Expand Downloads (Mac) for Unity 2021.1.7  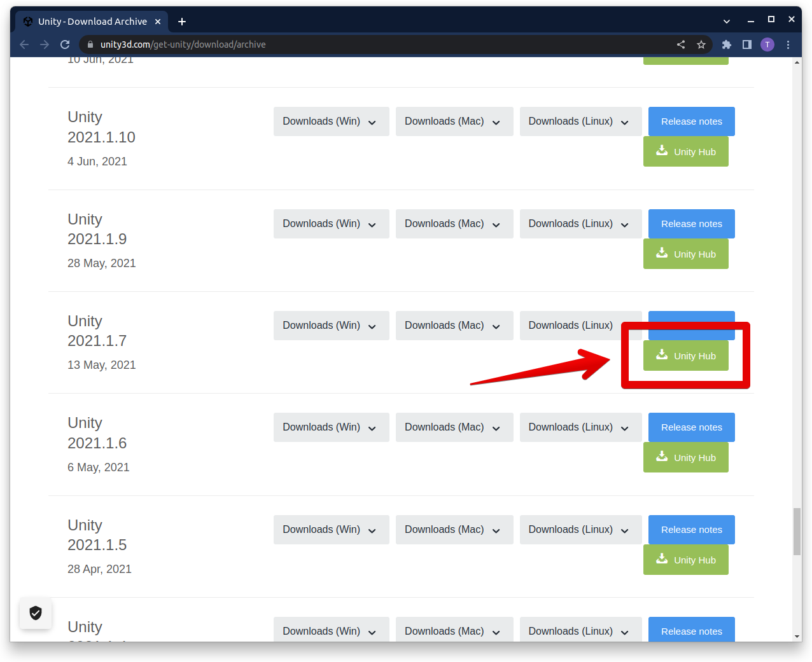(x=454, y=326)
